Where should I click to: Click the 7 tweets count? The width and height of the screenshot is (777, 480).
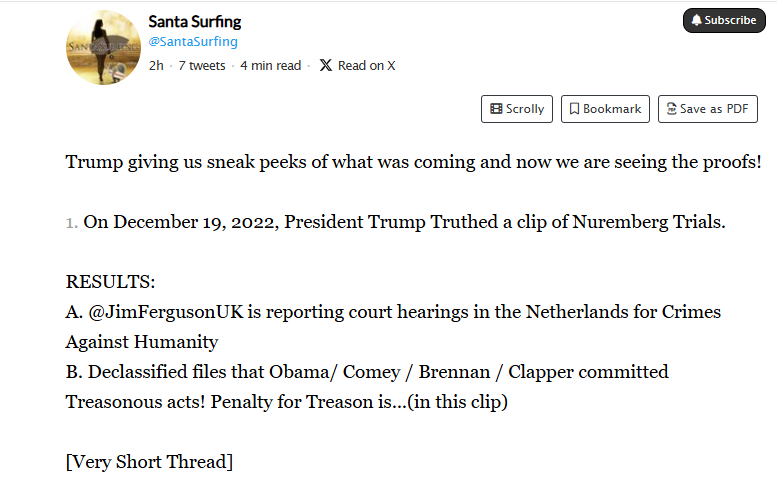coord(201,66)
